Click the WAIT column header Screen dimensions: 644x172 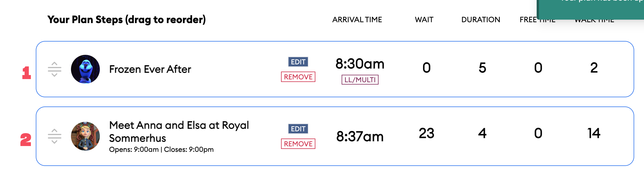click(x=424, y=20)
